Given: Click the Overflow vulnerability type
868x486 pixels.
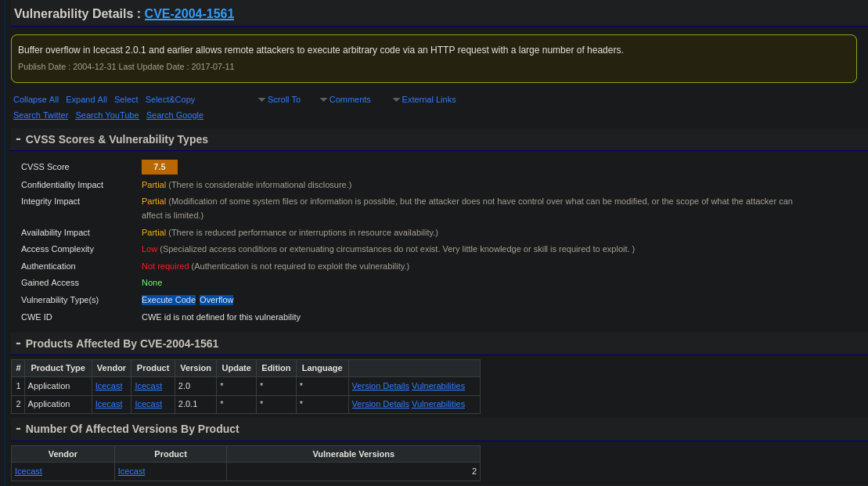Looking at the screenshot, I should tap(217, 300).
